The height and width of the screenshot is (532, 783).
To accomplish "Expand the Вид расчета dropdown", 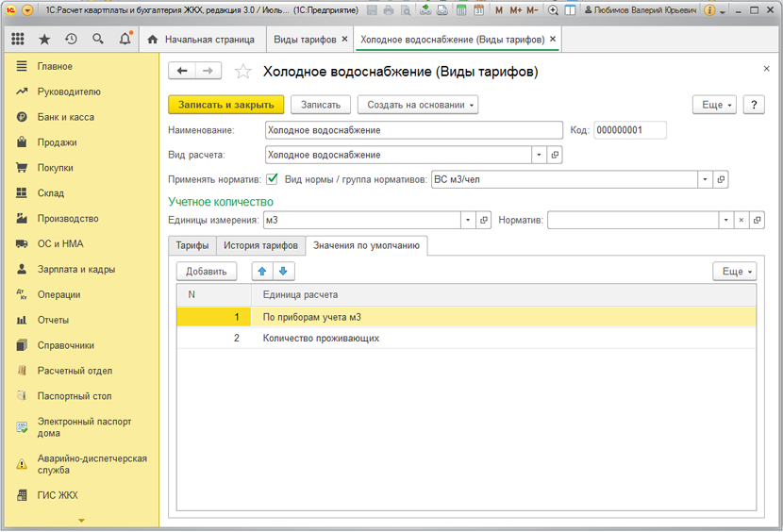I will (x=539, y=155).
